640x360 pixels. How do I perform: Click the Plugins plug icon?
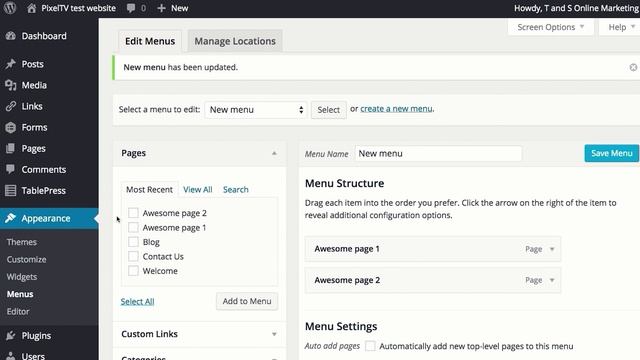(x=11, y=336)
